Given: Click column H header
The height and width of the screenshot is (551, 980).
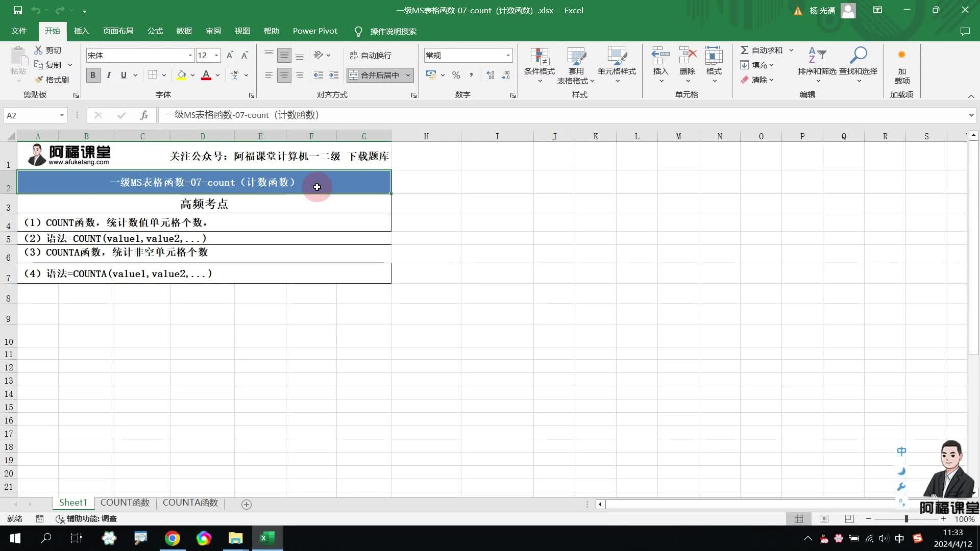Looking at the screenshot, I should pyautogui.click(x=426, y=136).
